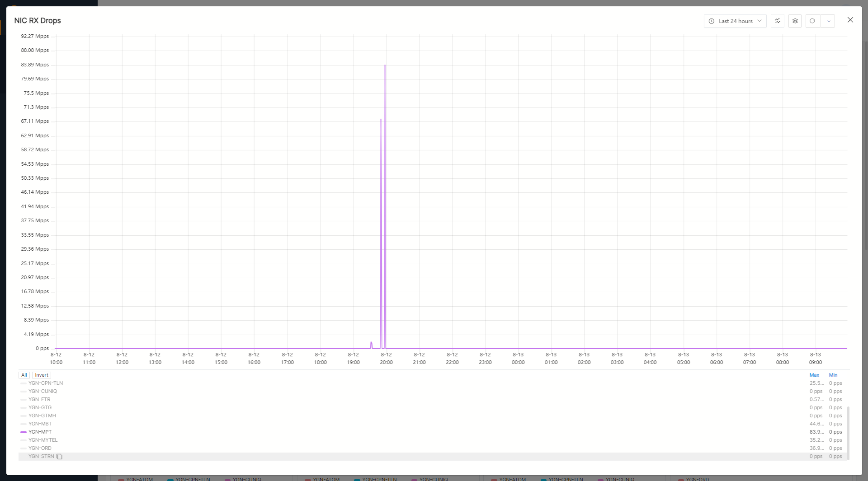868x481 pixels.
Task: Refresh the NIC RX Drops chart
Action: click(x=812, y=21)
